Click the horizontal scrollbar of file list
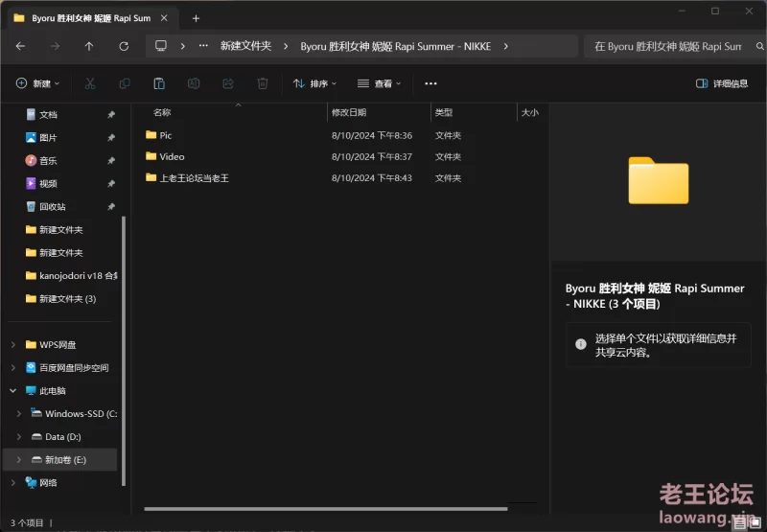This screenshot has width=767, height=532. pyautogui.click(x=326, y=509)
